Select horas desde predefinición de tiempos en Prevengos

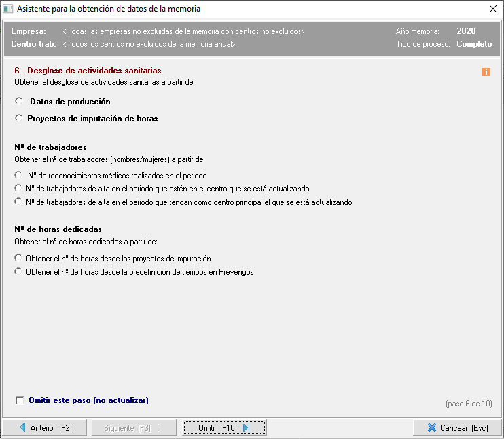click(19, 272)
